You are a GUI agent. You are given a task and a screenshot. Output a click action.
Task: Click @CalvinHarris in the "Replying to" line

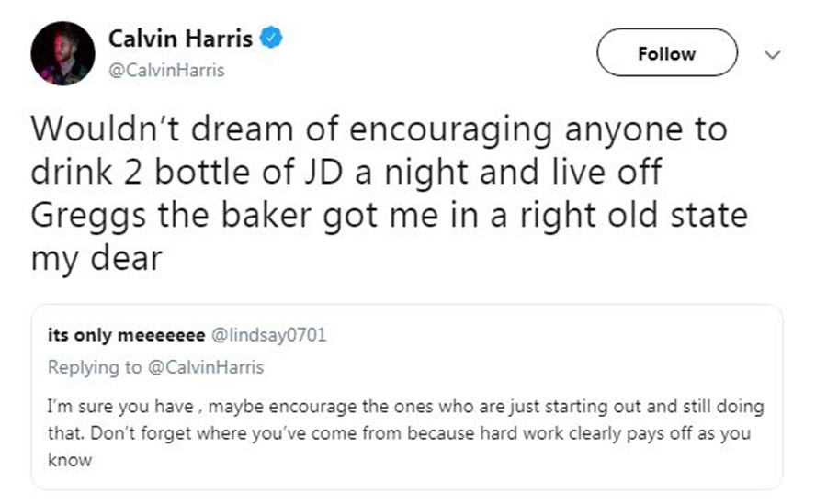coord(205,367)
